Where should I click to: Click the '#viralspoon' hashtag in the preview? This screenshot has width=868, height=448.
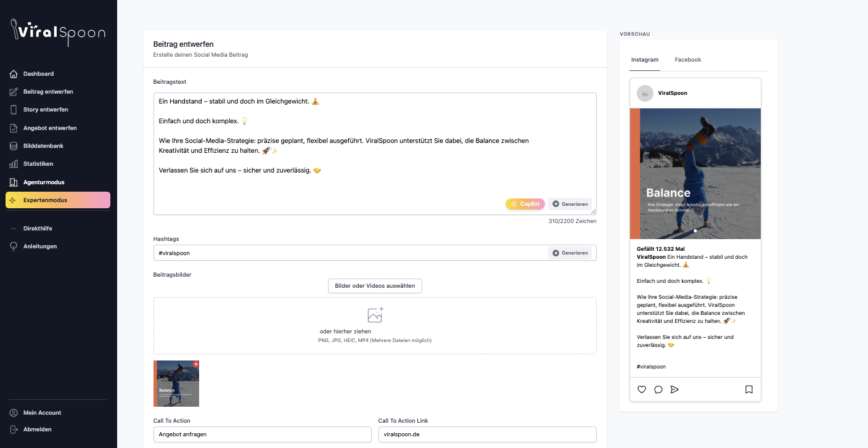click(x=651, y=367)
